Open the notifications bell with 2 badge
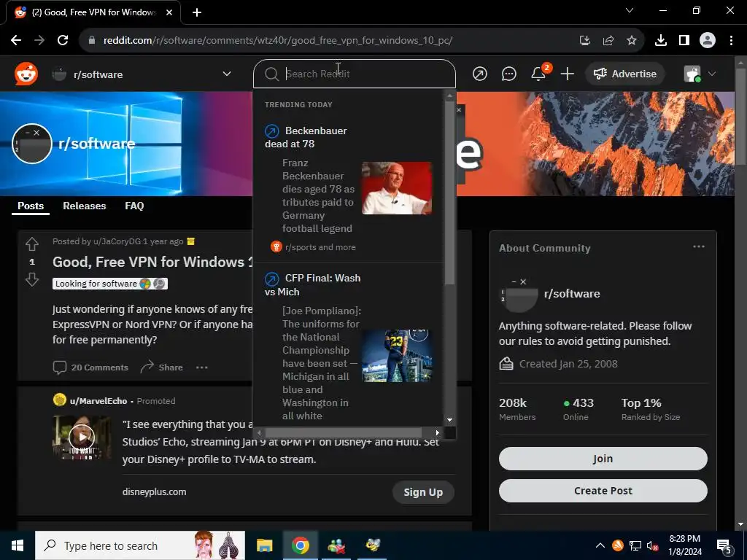This screenshot has height=560, width=747. (539, 74)
